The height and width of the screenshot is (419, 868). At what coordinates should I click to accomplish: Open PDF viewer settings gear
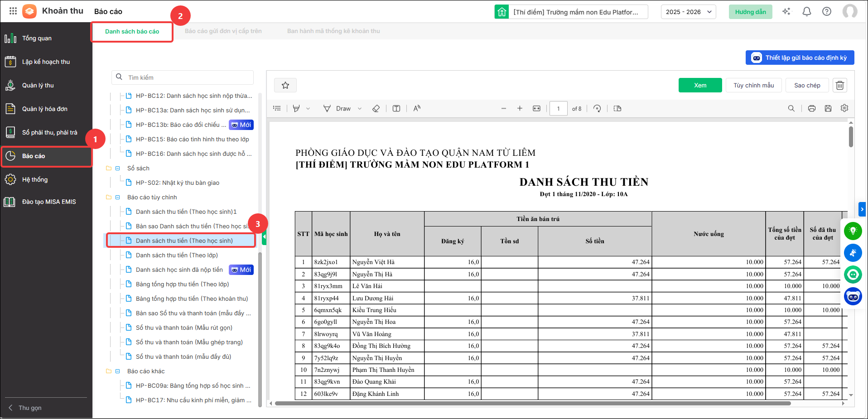(844, 108)
